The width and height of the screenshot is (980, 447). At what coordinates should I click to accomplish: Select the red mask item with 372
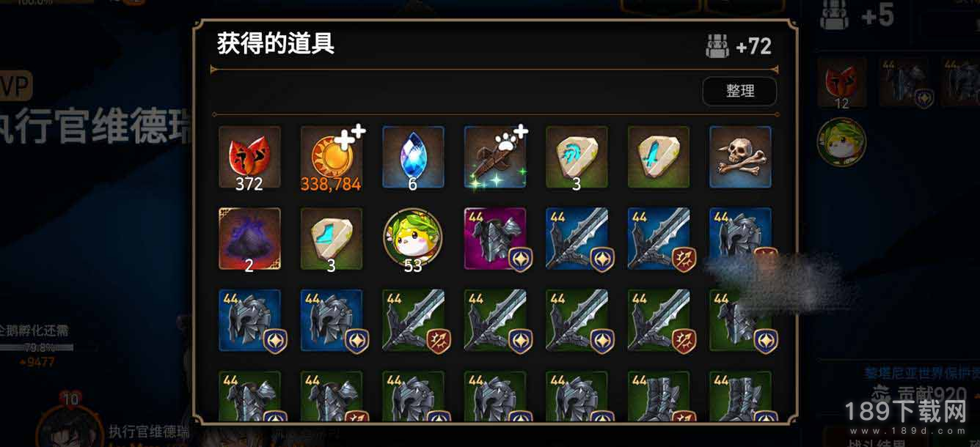pos(249,158)
